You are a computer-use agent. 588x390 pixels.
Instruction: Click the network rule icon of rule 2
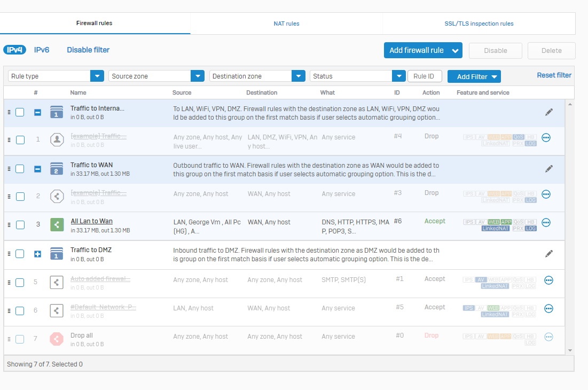(x=57, y=196)
